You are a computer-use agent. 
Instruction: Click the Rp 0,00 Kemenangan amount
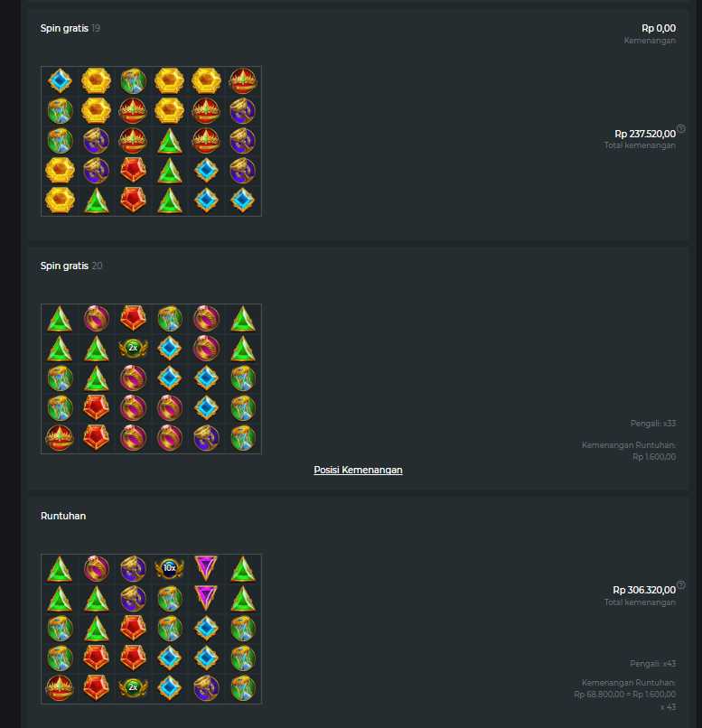tap(659, 28)
